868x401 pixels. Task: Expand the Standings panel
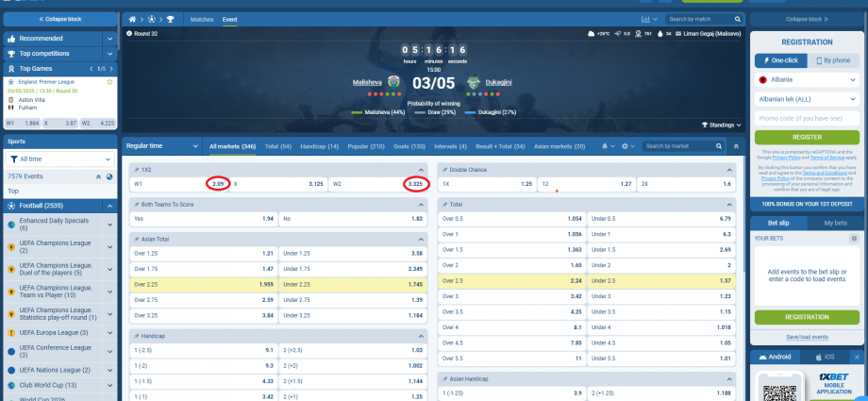(722, 125)
